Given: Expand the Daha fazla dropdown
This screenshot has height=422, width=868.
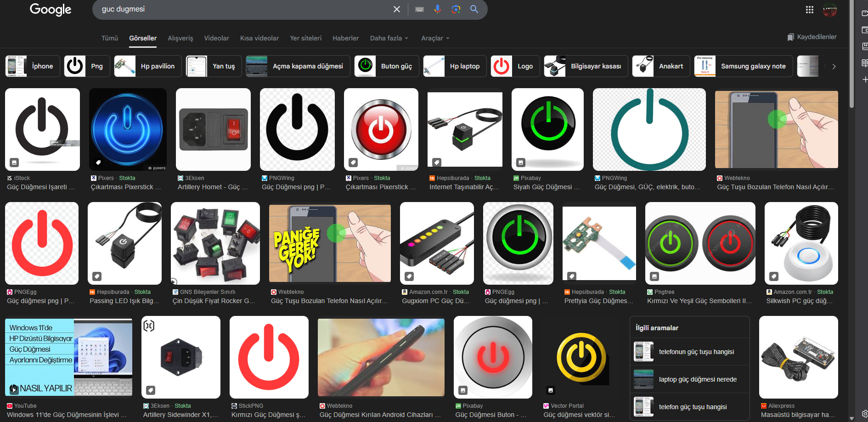Looking at the screenshot, I should (x=389, y=38).
